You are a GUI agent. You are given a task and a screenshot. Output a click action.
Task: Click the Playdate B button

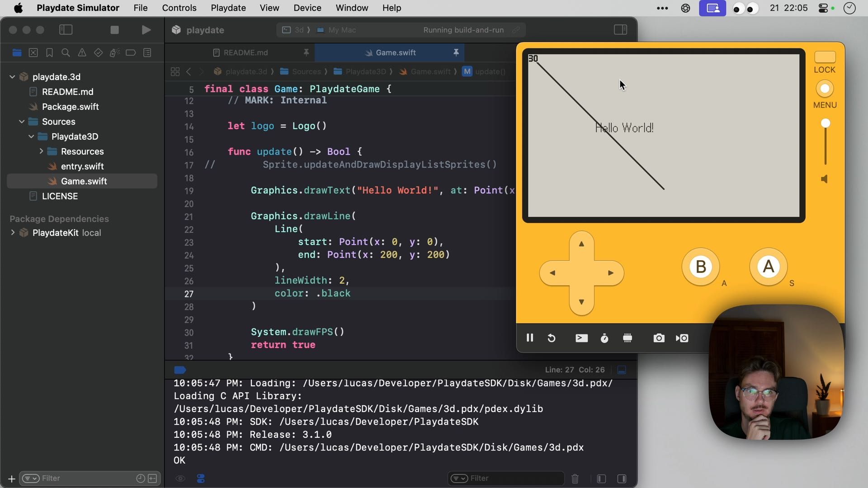[701, 267]
